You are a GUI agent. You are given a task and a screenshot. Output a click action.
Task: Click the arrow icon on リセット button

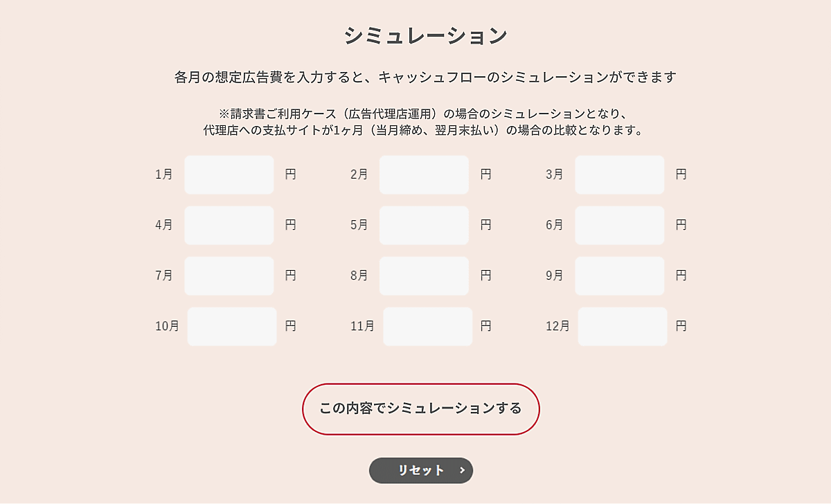tap(462, 470)
